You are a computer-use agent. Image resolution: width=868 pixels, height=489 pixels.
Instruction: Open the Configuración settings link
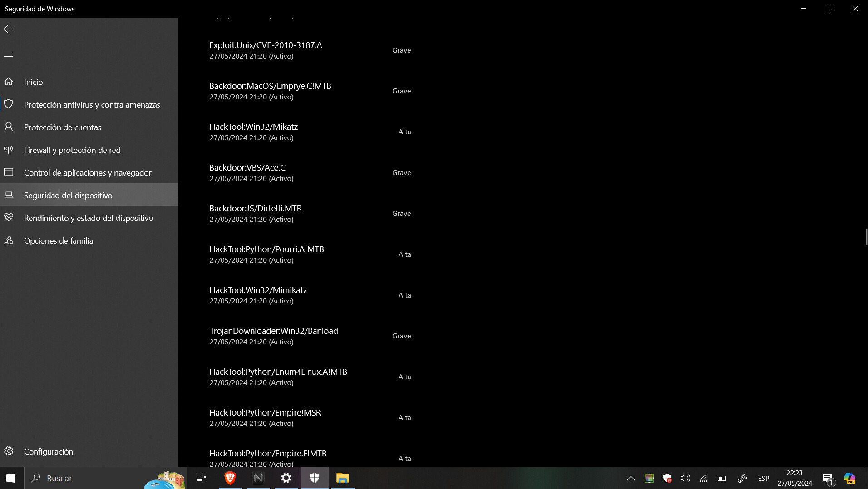[x=89, y=451]
